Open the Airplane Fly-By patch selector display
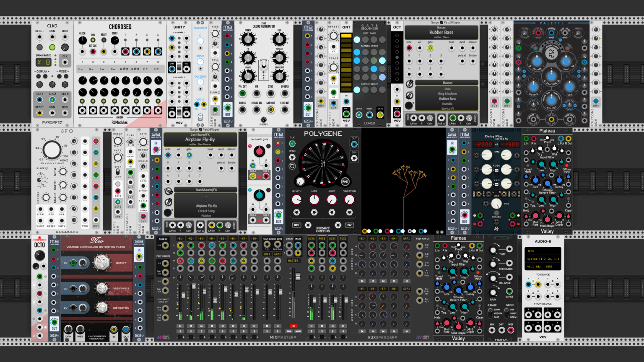Image resolution: width=644 pixels, height=362 pixels. point(200,140)
